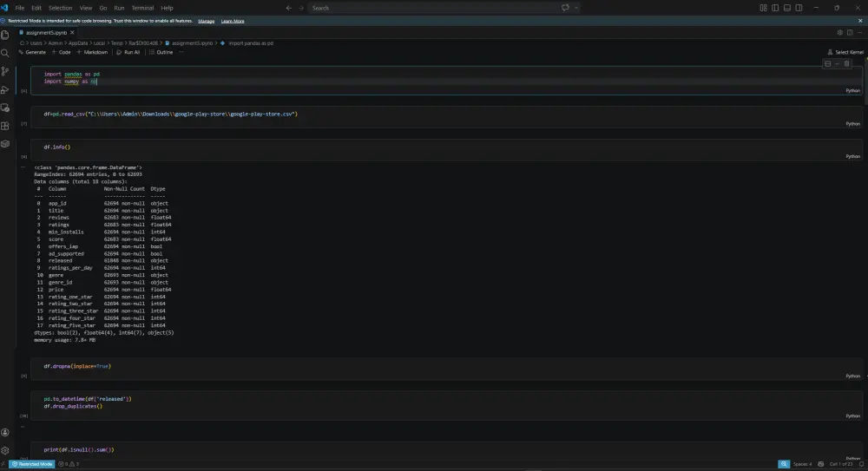Click breadcrumb 'import pandas as pd'
The width and height of the screenshot is (868, 471).
tap(251, 43)
